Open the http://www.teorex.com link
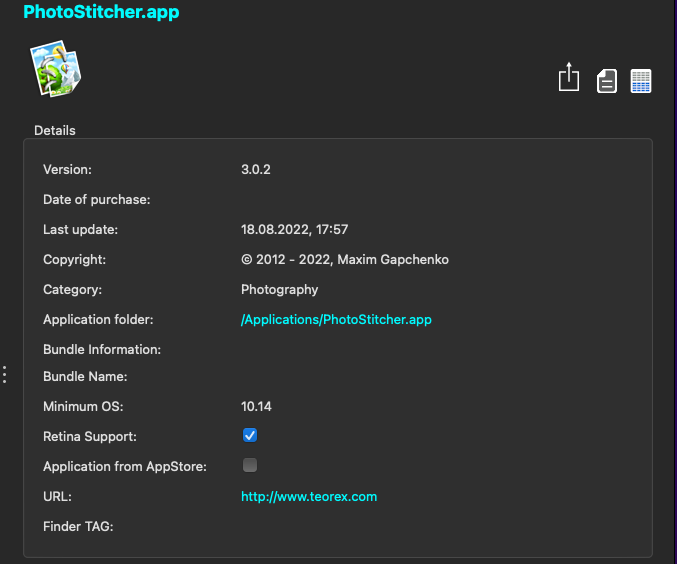This screenshot has width=677, height=564. 309,497
